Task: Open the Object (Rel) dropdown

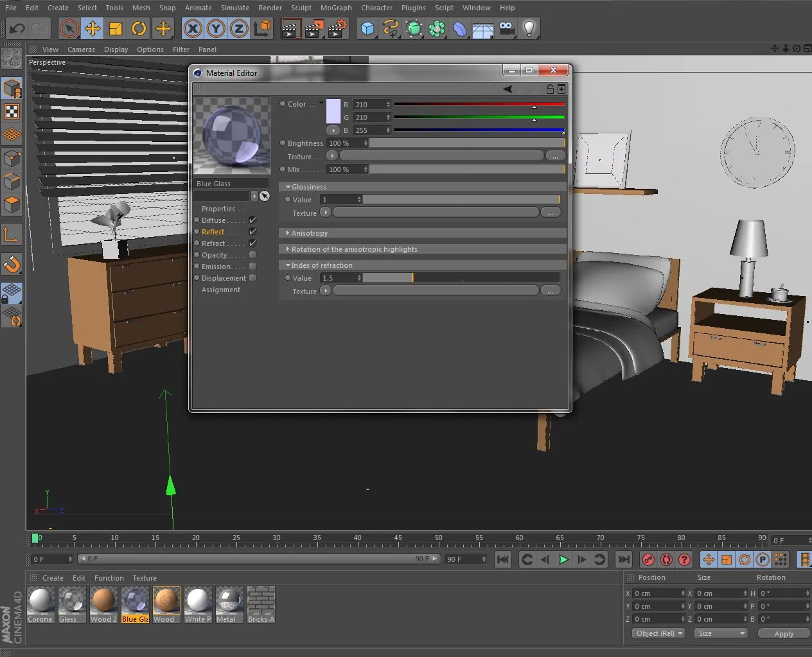Action: (x=659, y=633)
